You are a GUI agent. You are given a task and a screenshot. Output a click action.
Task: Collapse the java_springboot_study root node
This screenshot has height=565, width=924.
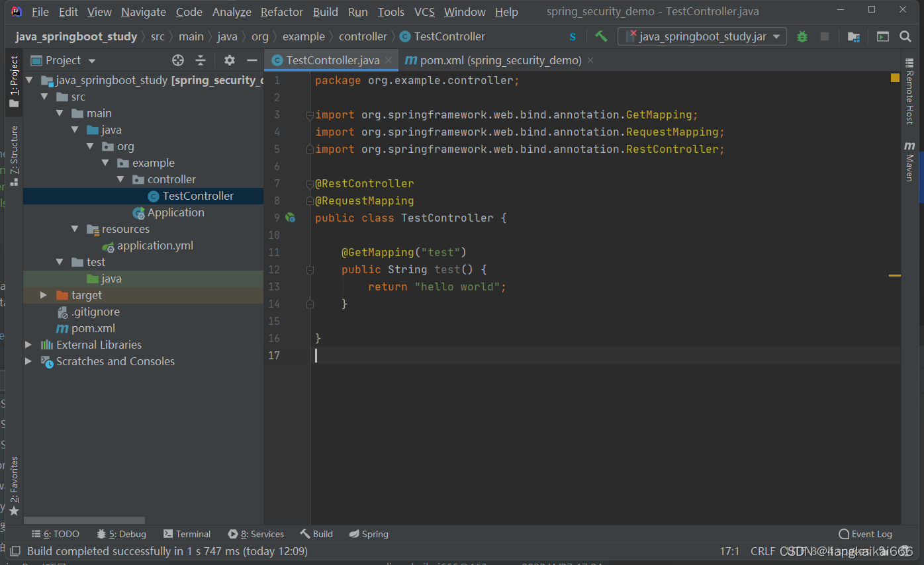click(29, 80)
